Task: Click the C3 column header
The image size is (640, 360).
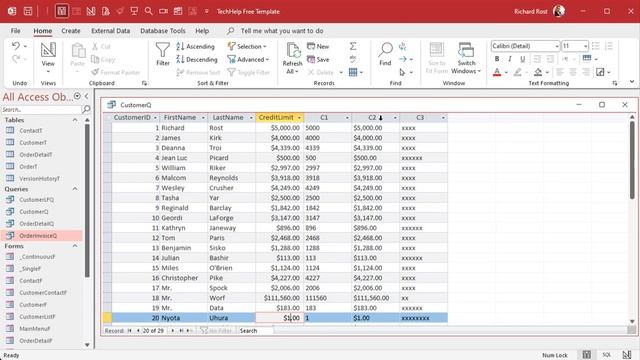Action: [x=420, y=118]
